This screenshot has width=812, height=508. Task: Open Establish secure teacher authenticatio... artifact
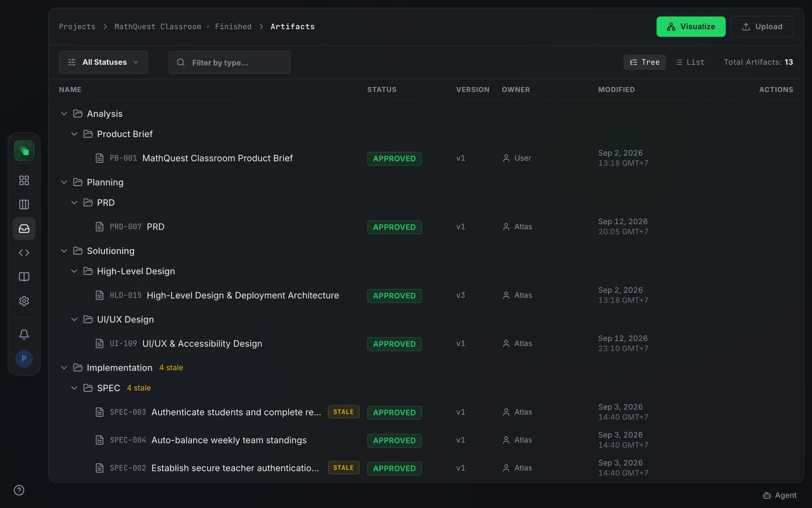click(x=235, y=468)
